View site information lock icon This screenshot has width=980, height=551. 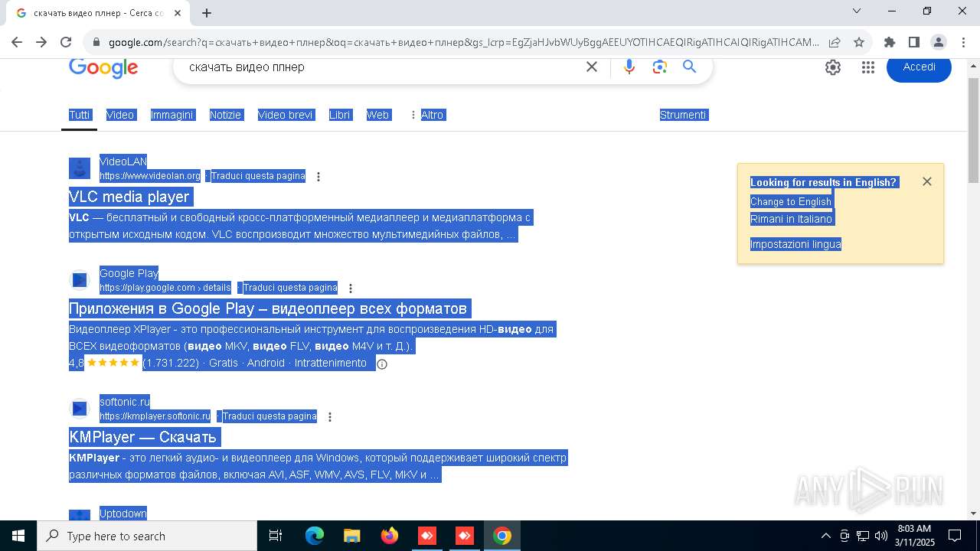pos(96,43)
